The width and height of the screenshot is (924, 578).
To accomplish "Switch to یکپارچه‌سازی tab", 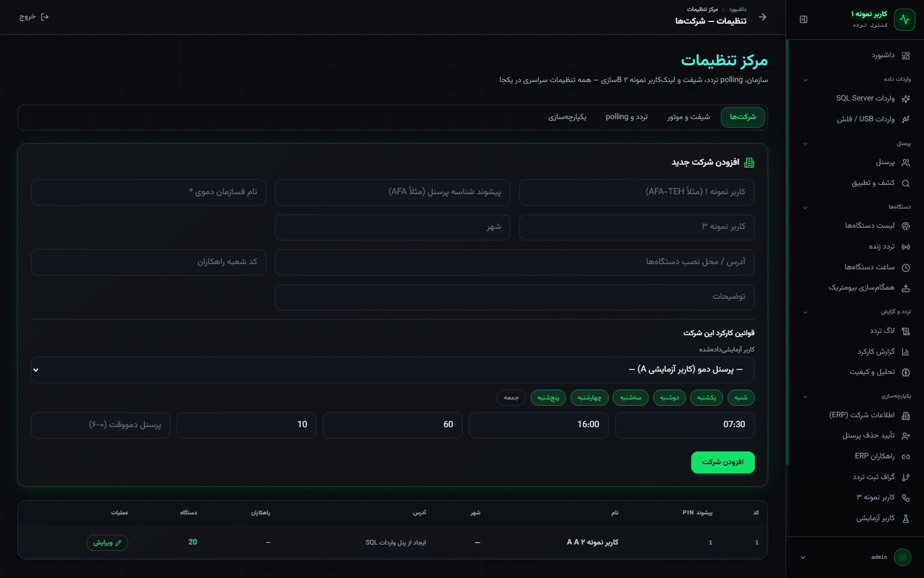I will point(567,117).
